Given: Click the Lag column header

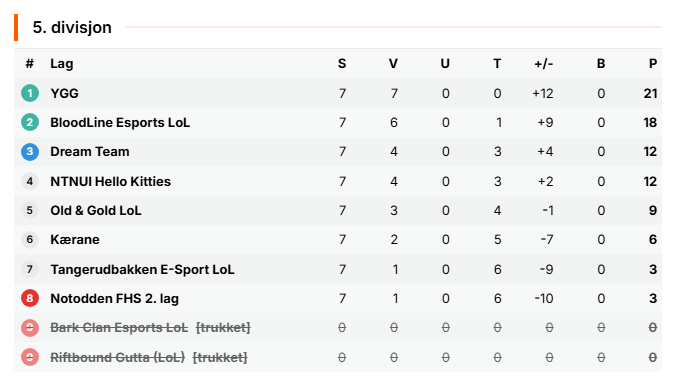Looking at the screenshot, I should point(62,64).
